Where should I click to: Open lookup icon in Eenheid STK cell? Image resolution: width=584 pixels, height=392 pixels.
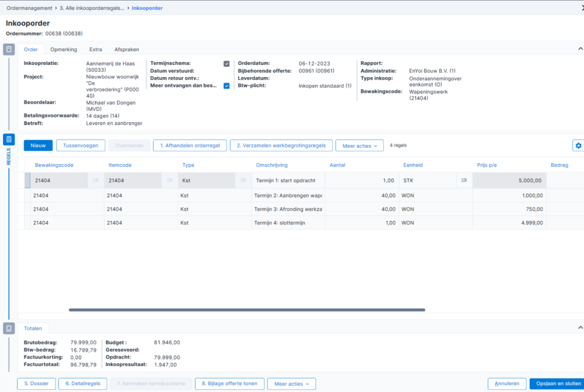click(x=464, y=181)
